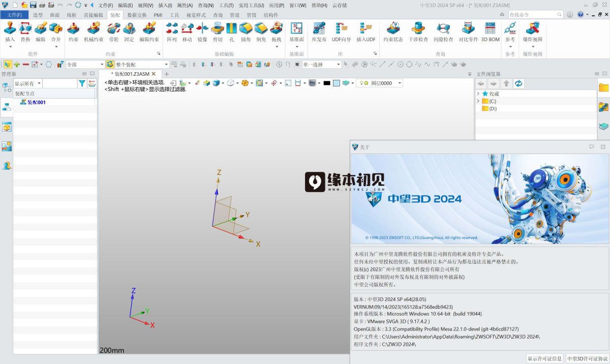Screen dimensions: 610x364
Task: Apply the 圆角 (Fillet) tool
Action: point(246,28)
